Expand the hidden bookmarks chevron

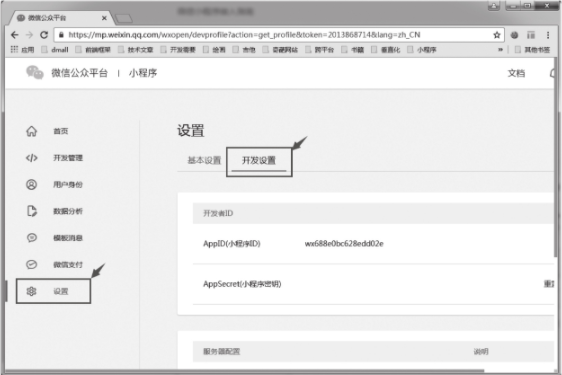(500, 49)
